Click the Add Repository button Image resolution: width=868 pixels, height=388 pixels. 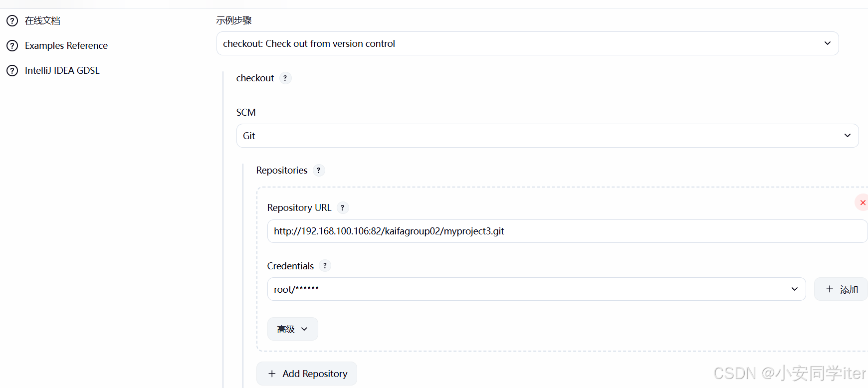click(x=307, y=374)
